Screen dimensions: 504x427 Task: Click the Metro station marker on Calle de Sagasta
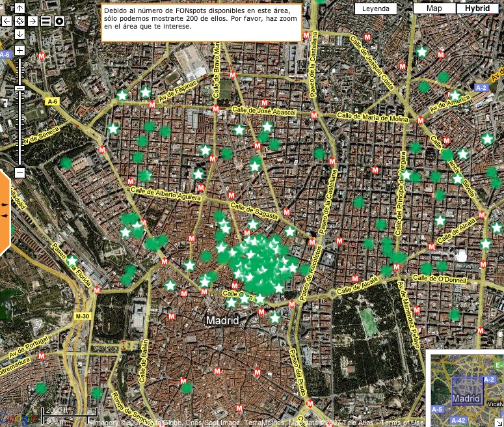(x=287, y=213)
